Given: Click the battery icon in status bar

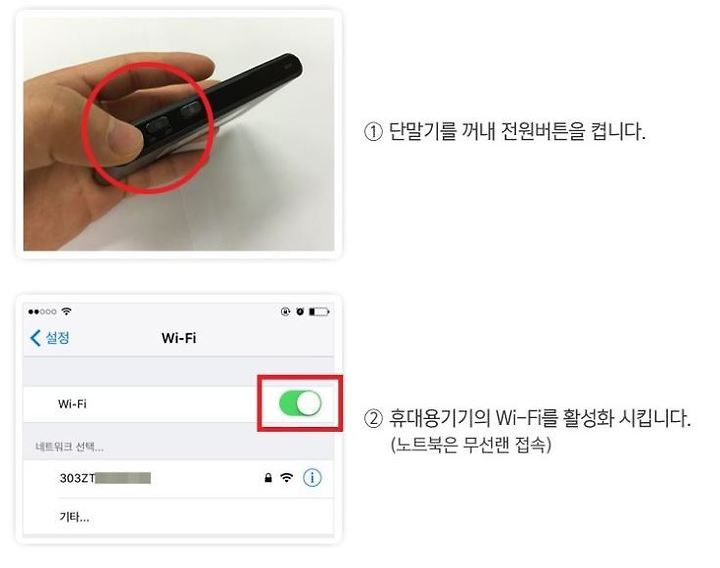Looking at the screenshot, I should point(319,312).
